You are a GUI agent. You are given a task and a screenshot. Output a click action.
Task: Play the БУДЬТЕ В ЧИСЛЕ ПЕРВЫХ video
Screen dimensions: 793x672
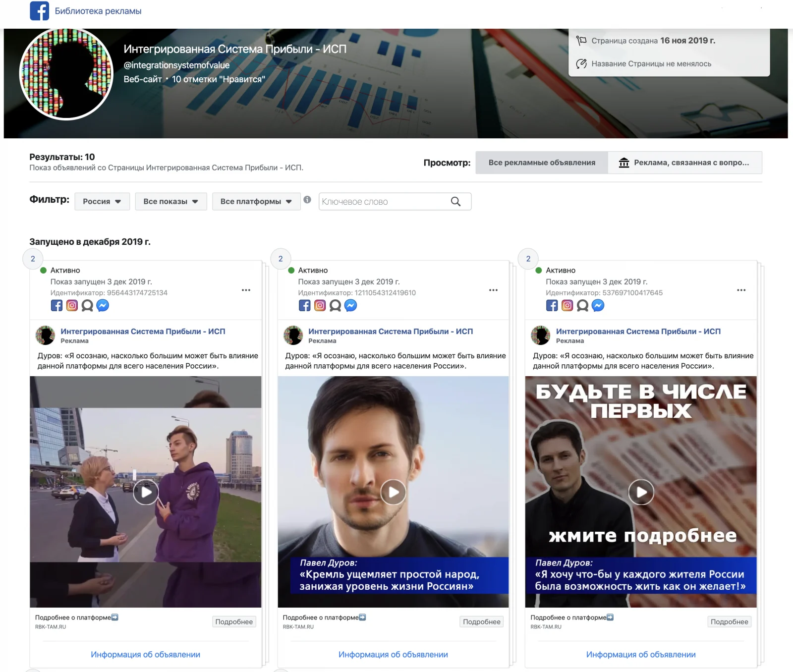pyautogui.click(x=641, y=492)
